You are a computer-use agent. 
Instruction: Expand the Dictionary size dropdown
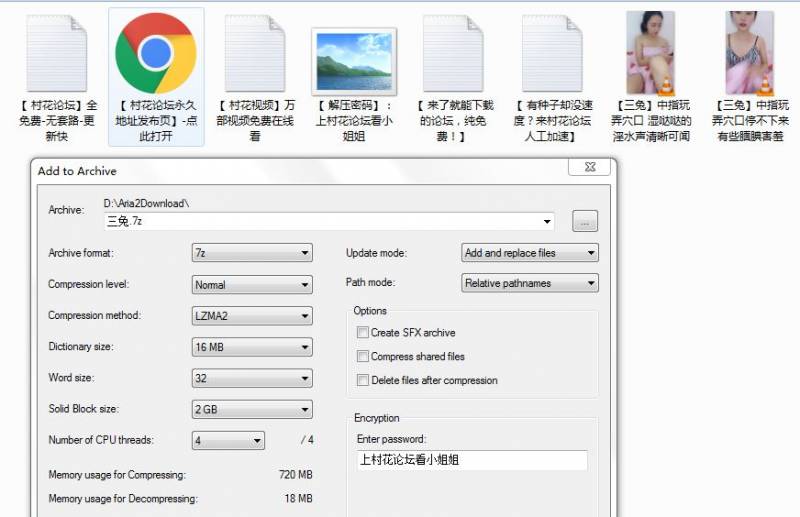[252, 348]
